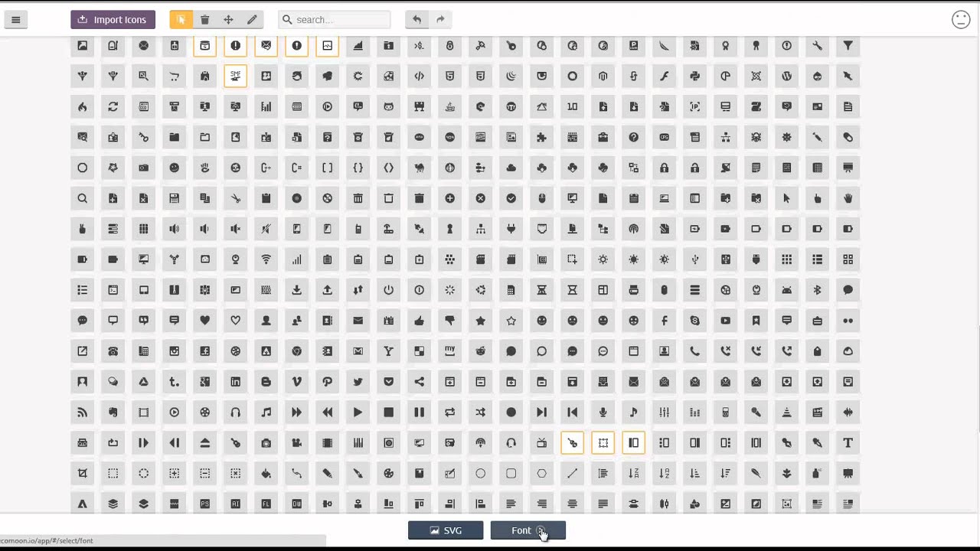Screen dimensions: 980x551
Task: Click the Import Icons button
Action: pyautogui.click(x=113, y=20)
